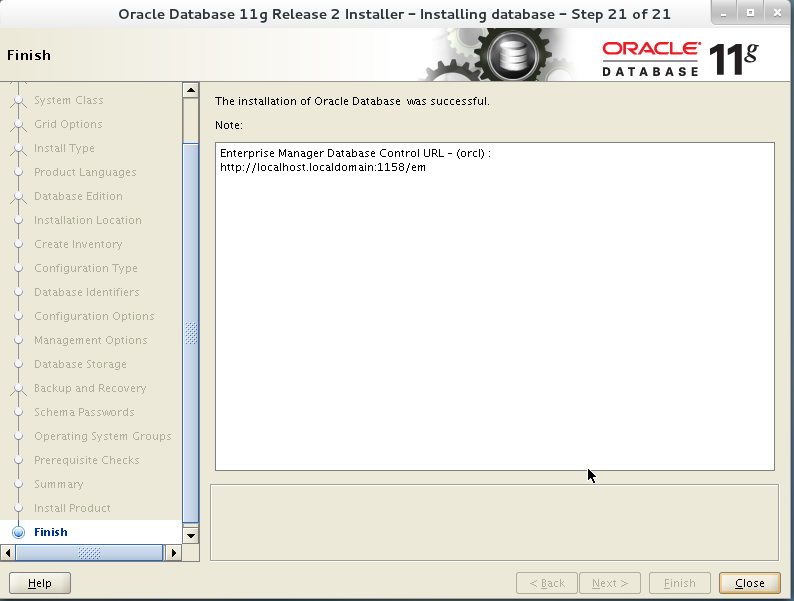
Task: Select the Operating System Groups step
Action: [x=103, y=436]
